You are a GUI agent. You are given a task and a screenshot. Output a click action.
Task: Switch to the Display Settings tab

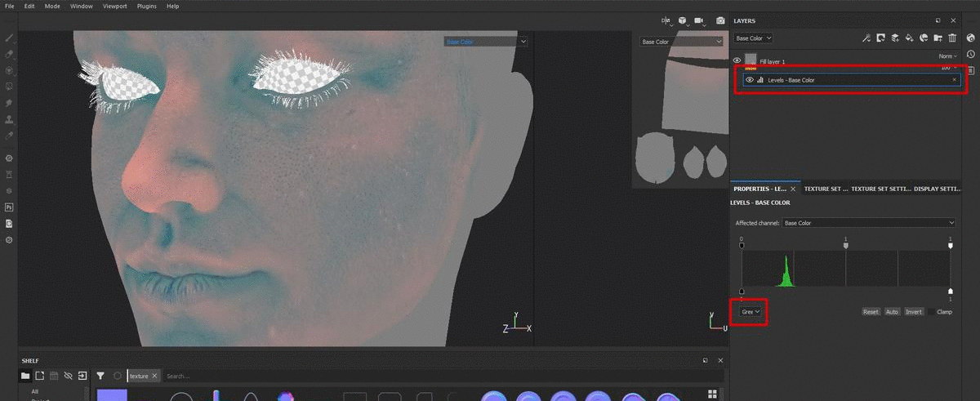point(938,189)
